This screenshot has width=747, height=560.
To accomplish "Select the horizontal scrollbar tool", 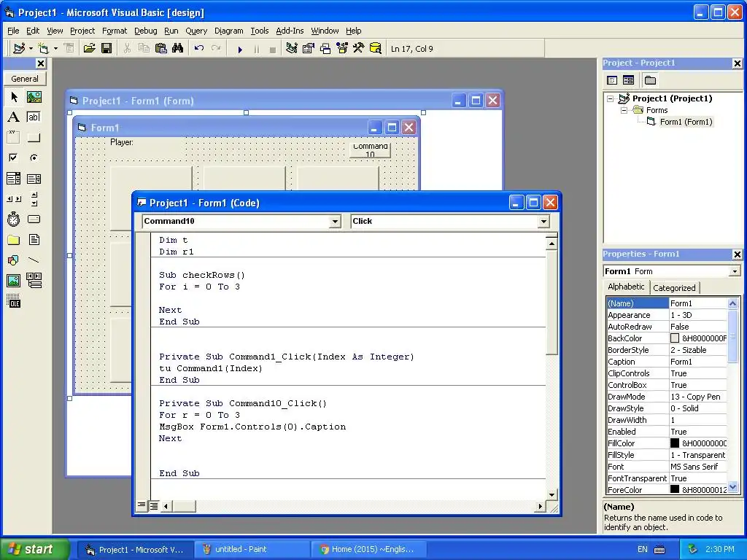I will coord(14,199).
